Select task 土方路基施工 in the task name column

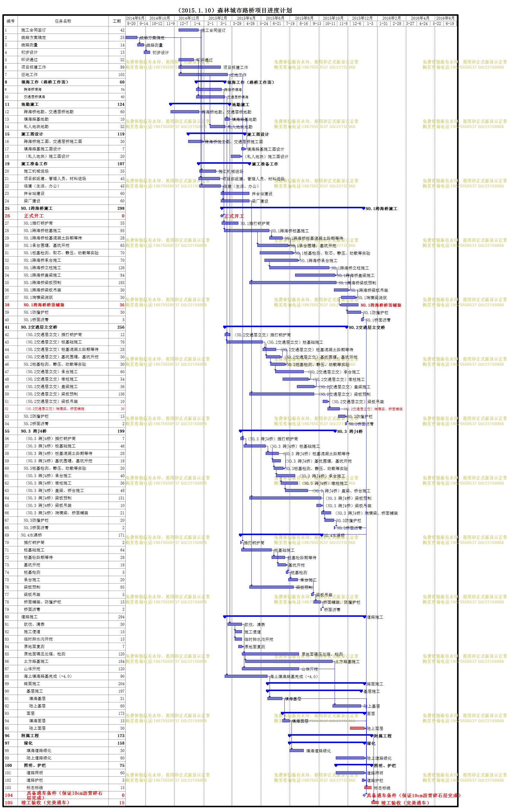[x=36, y=661]
